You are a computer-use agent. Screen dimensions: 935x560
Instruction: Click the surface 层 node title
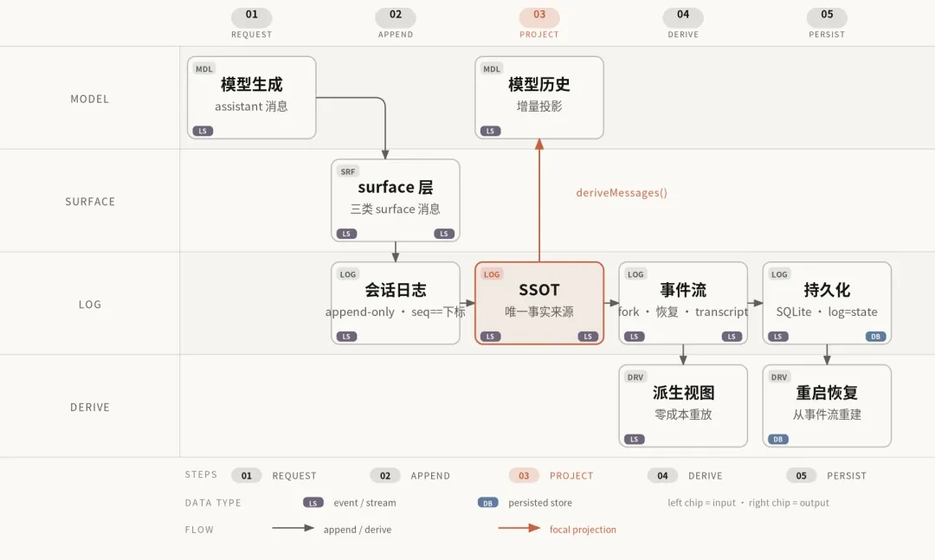[396, 187]
